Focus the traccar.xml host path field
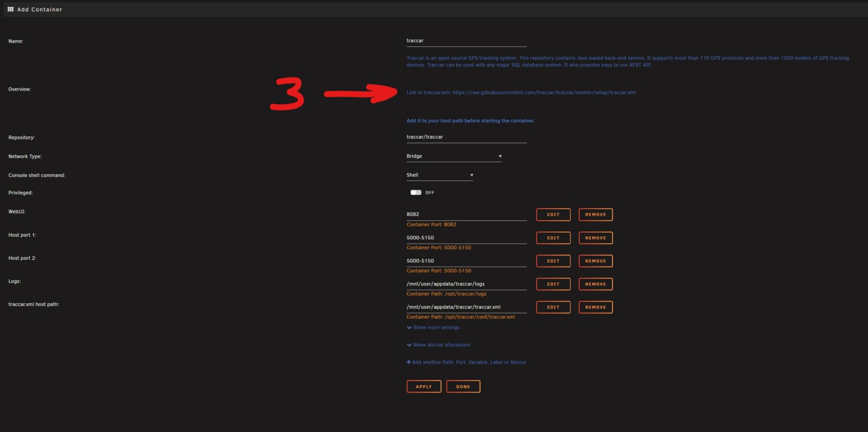 (466, 307)
